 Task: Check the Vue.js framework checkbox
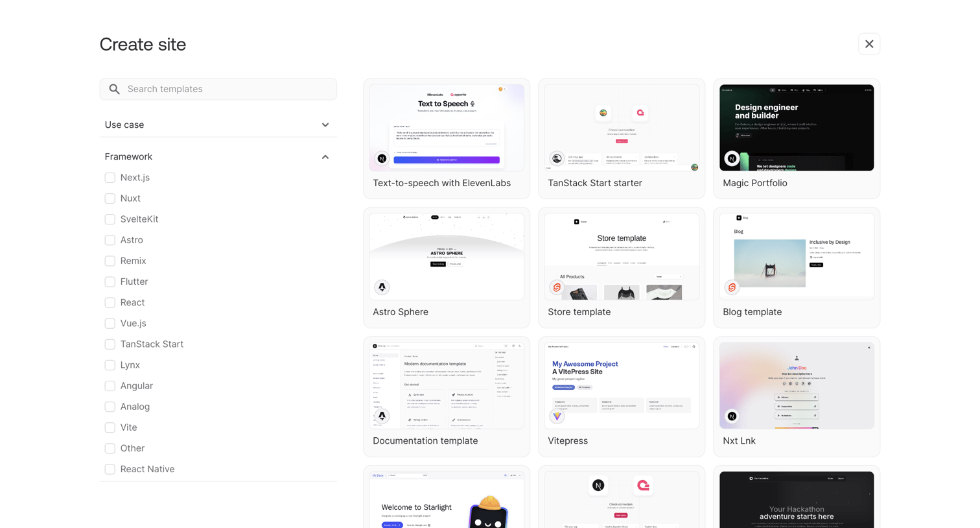[x=110, y=323]
